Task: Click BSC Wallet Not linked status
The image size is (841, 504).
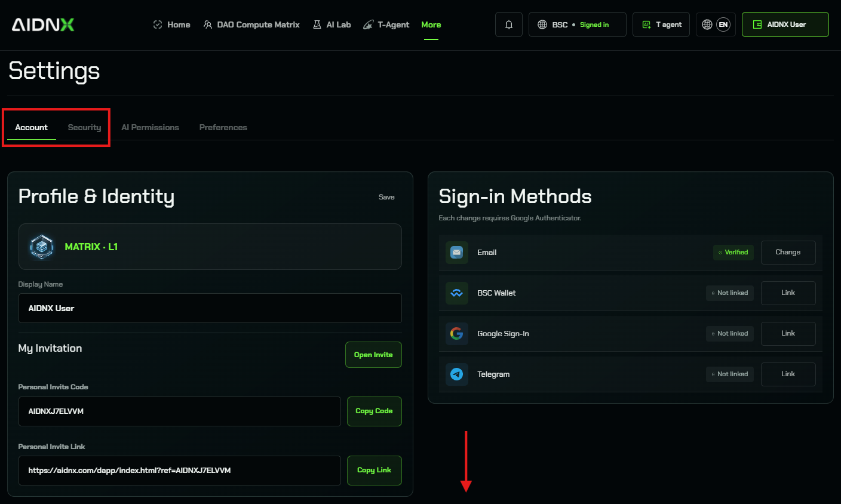Action: tap(730, 293)
